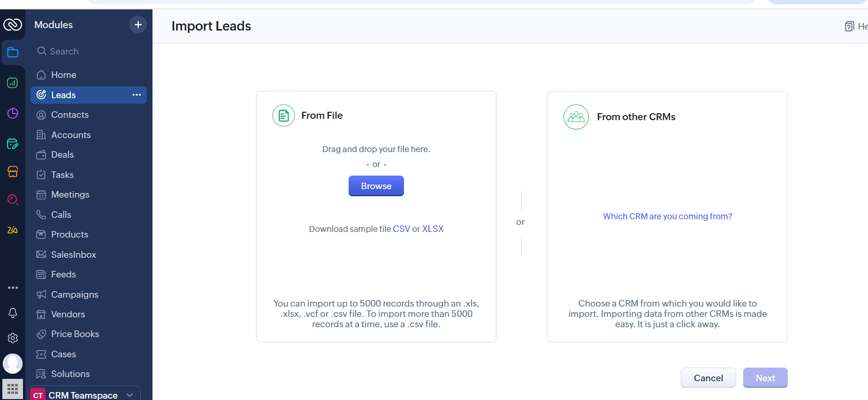Switch to the Contacts module
Viewport: 868px width, 400px height.
(69, 115)
